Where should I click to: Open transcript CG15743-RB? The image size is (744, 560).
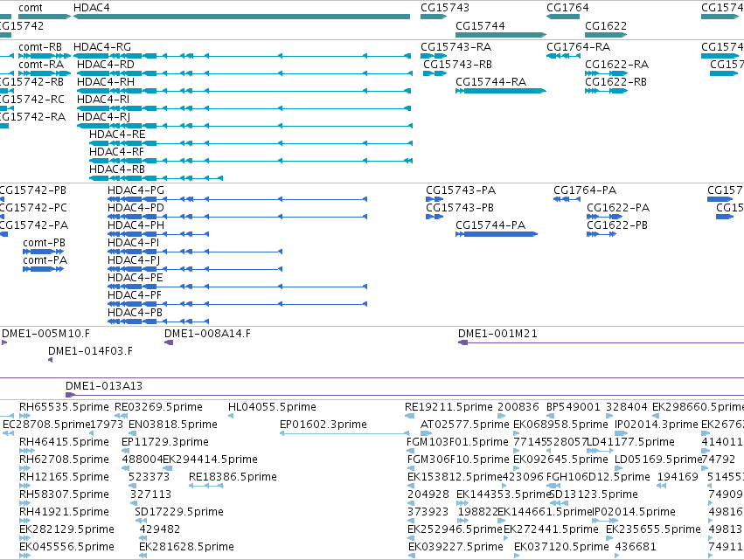point(435,73)
